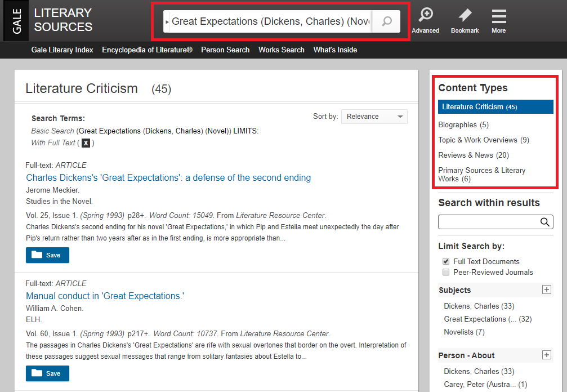Viewport: 567px width, 392px height.
Task: Save the 'Manual conduct' article
Action: click(x=47, y=373)
